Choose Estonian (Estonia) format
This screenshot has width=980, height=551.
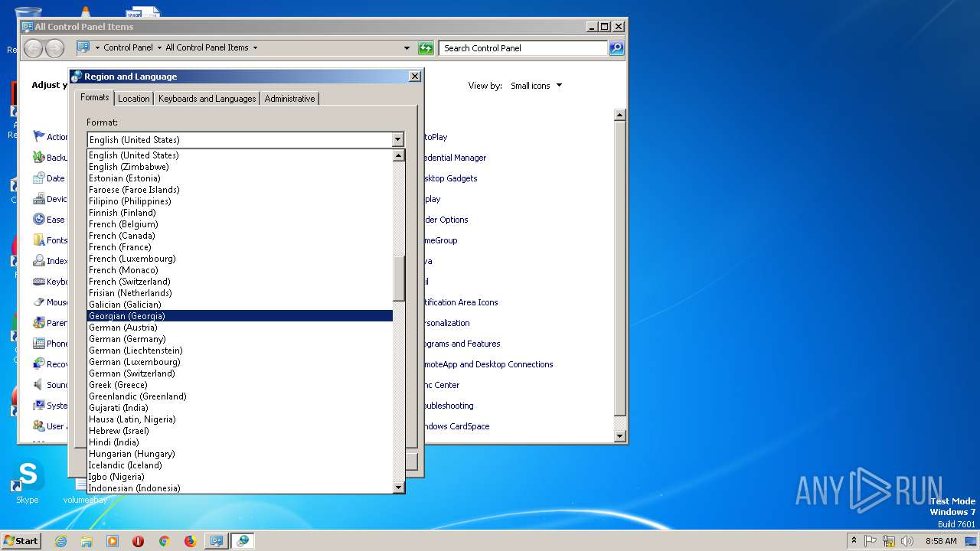pyautogui.click(x=240, y=178)
